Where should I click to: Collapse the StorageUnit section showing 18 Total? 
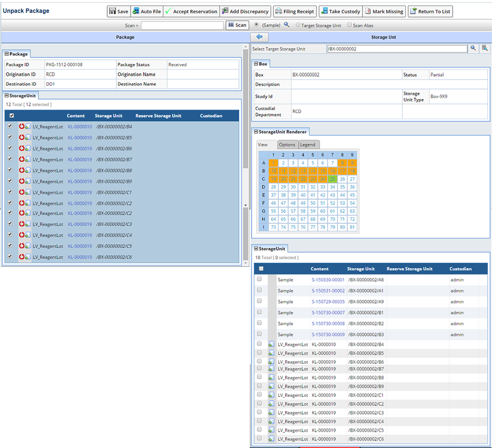[256, 249]
